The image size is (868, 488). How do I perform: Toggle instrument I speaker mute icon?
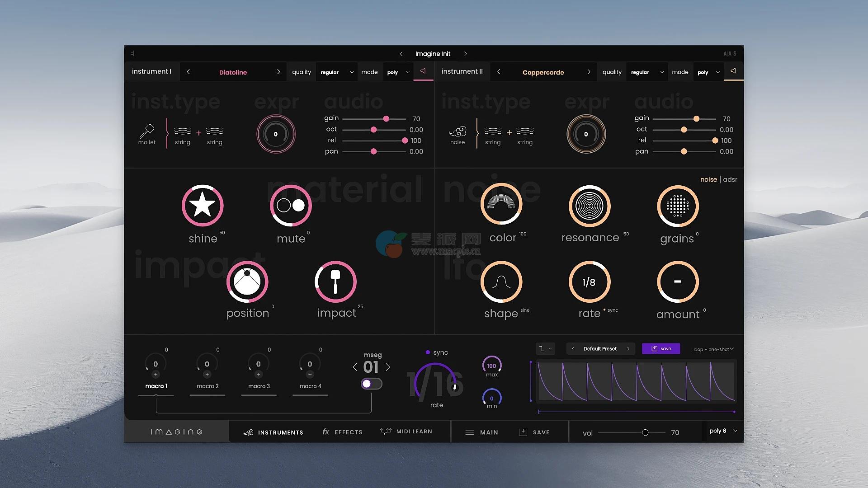423,71
